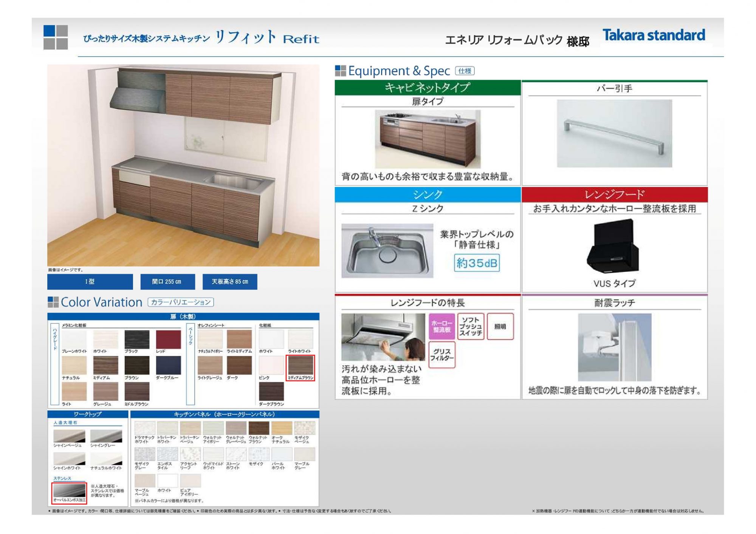Click the バー引手 handle photo
756x534 pixels.
(x=614, y=133)
